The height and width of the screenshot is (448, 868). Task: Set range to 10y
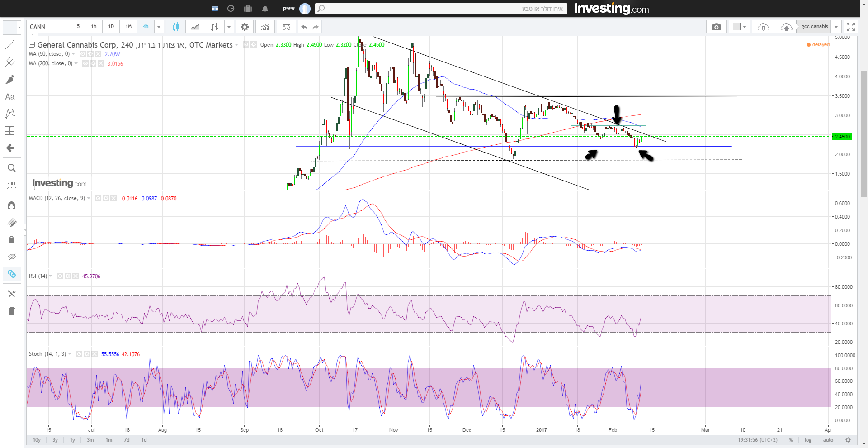(37, 440)
